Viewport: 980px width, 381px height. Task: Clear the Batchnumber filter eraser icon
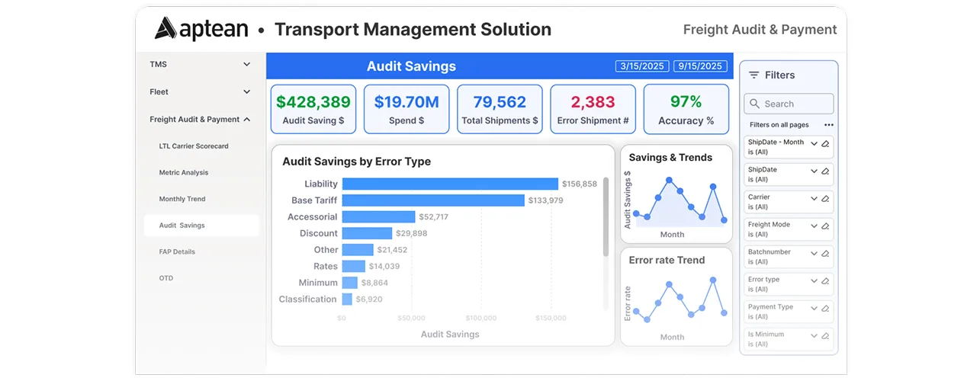tap(825, 253)
